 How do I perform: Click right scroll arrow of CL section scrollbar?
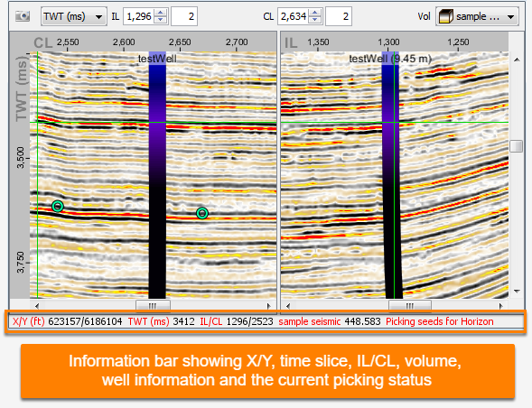[x=269, y=306]
